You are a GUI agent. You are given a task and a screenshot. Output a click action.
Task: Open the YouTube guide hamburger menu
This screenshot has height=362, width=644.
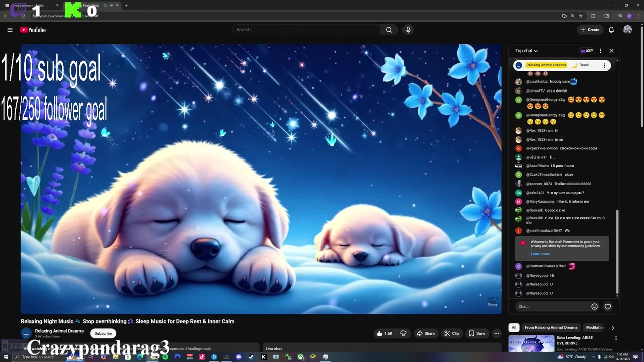(x=10, y=30)
